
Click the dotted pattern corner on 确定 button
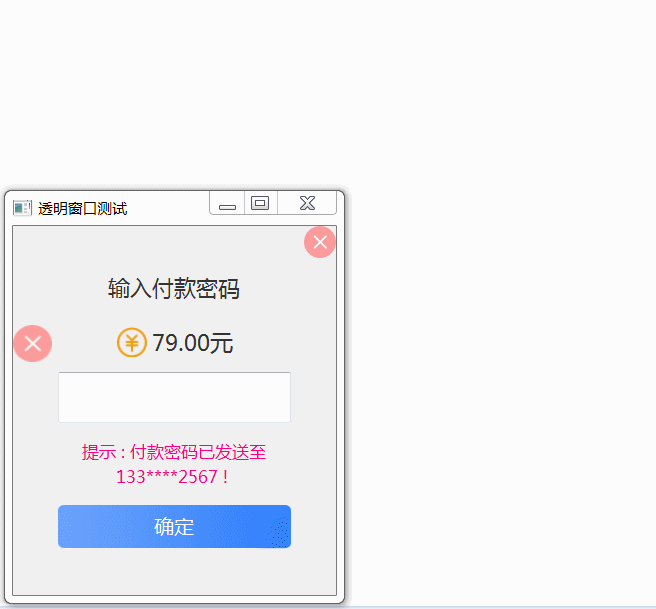pyautogui.click(x=279, y=532)
